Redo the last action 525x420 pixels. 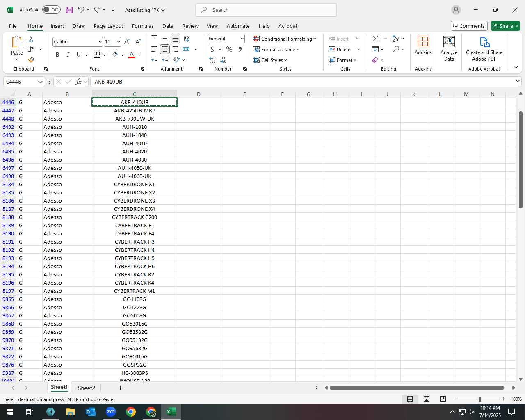97,10
